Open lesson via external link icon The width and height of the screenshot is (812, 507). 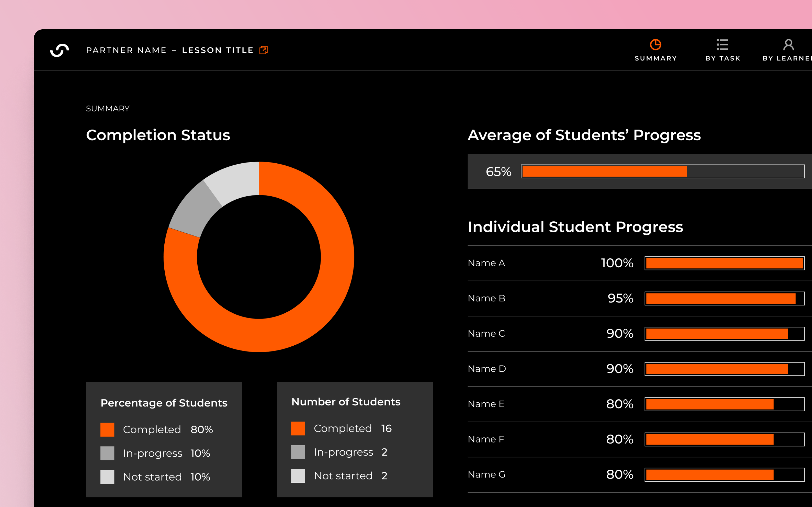tap(263, 50)
